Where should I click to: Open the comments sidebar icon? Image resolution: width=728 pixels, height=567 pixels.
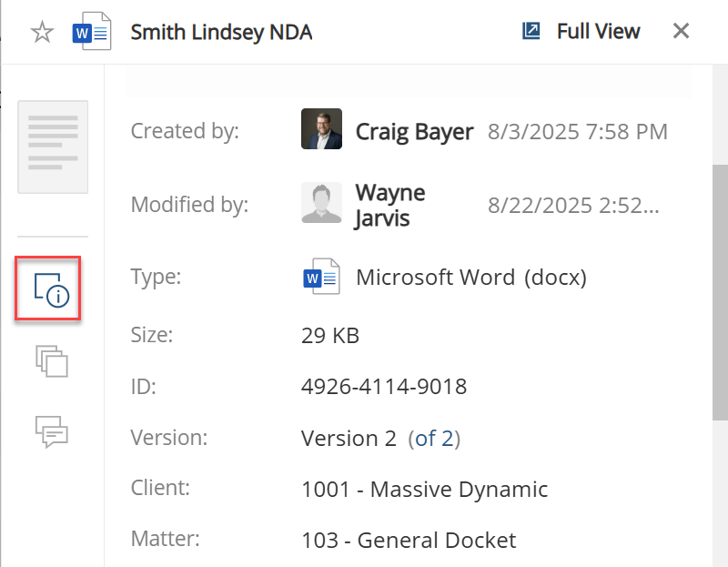click(x=52, y=431)
